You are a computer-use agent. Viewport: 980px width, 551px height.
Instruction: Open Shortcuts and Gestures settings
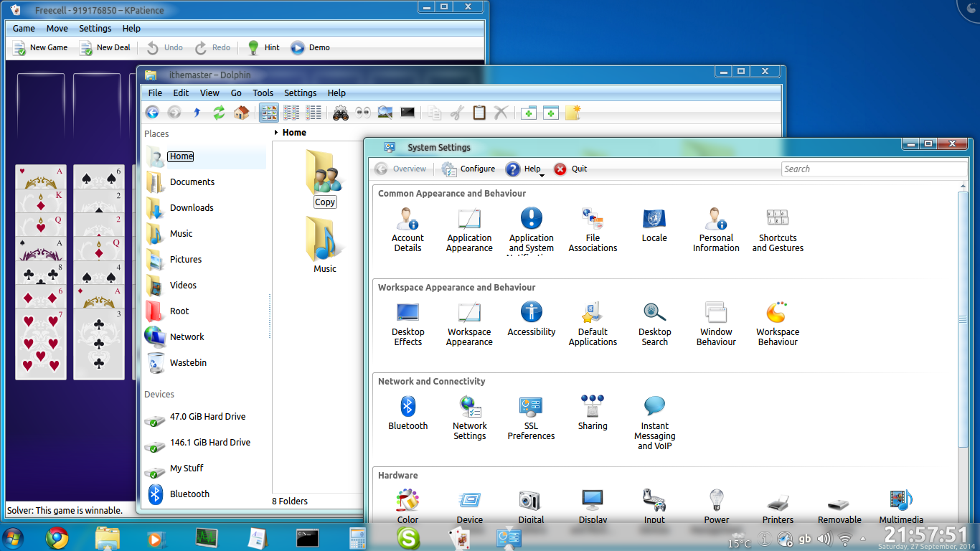click(x=778, y=230)
